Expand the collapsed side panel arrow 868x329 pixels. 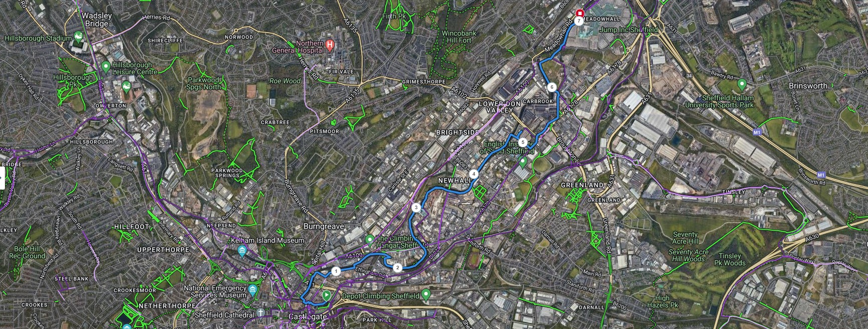click(x=3, y=177)
